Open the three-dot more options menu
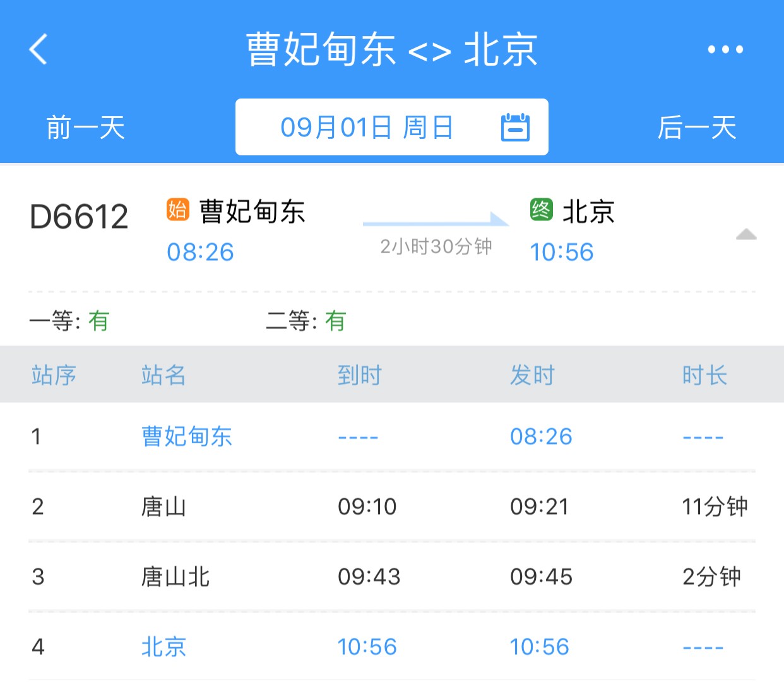Screen dimensions: 784x682 (x=725, y=49)
